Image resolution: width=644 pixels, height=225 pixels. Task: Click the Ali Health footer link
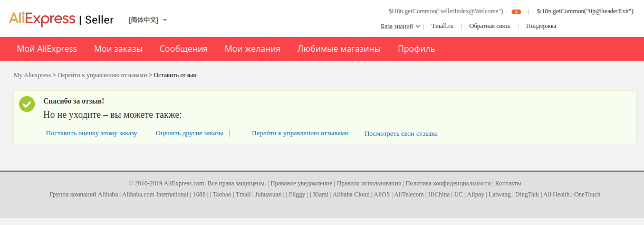pyautogui.click(x=556, y=194)
